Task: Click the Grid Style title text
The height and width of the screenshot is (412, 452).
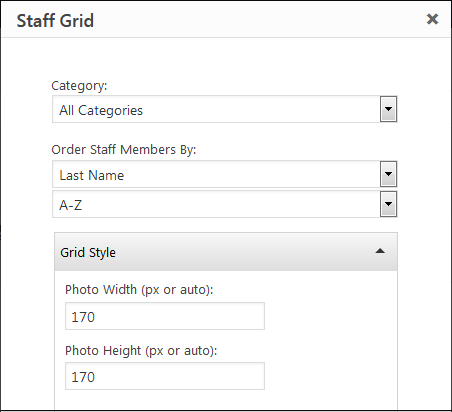Action: (88, 253)
